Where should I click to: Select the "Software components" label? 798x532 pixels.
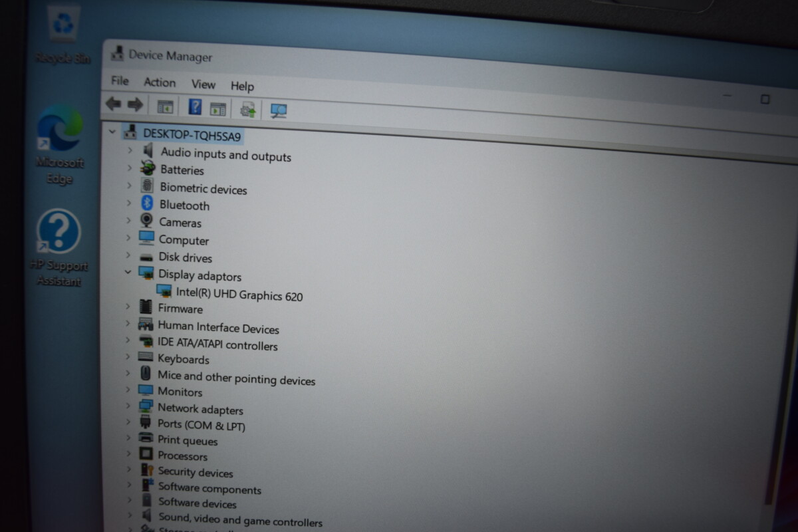point(209,489)
